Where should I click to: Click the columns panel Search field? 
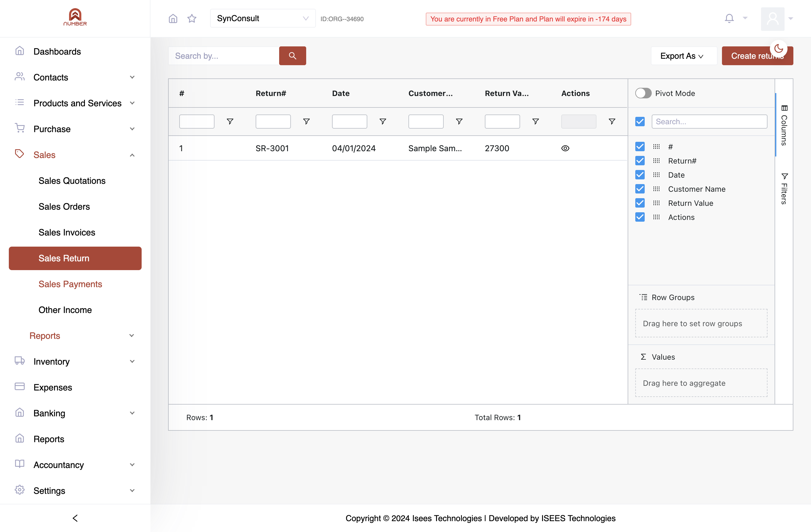709,122
